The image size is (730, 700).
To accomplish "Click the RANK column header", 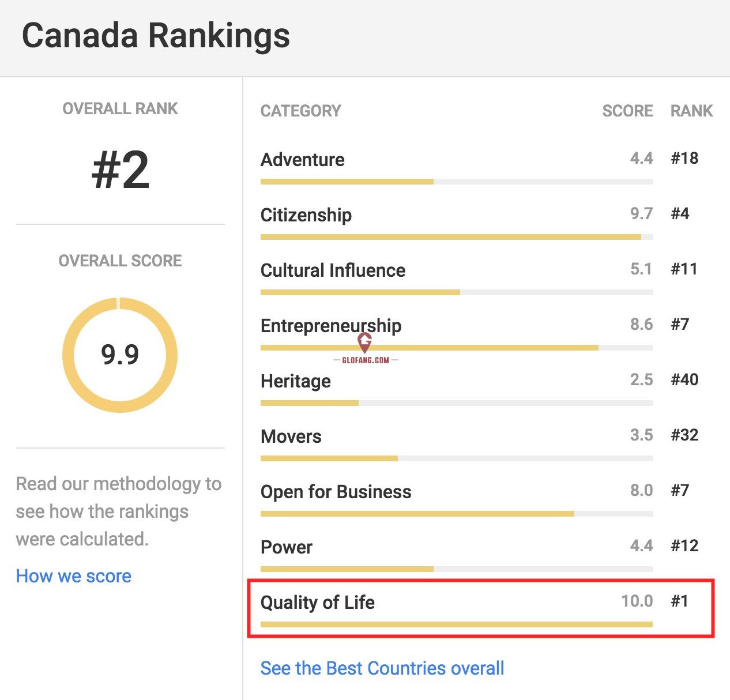I will tap(691, 111).
